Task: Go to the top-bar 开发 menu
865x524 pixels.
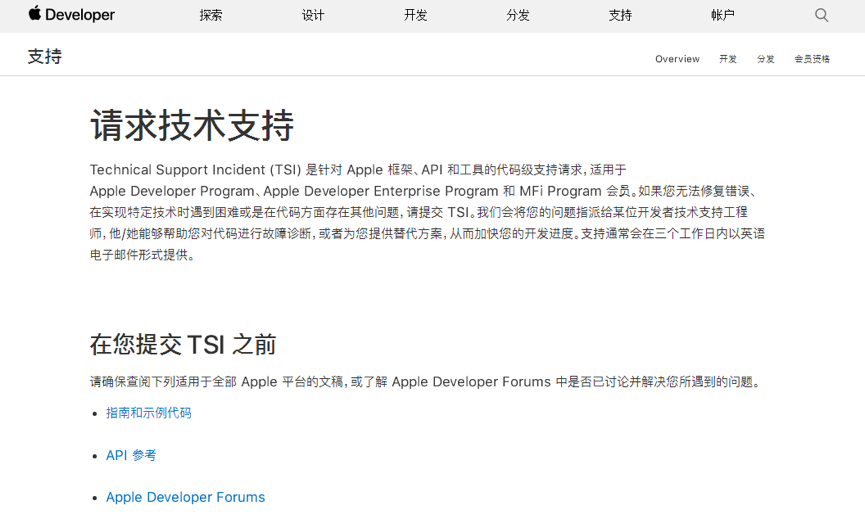Action: (x=415, y=15)
